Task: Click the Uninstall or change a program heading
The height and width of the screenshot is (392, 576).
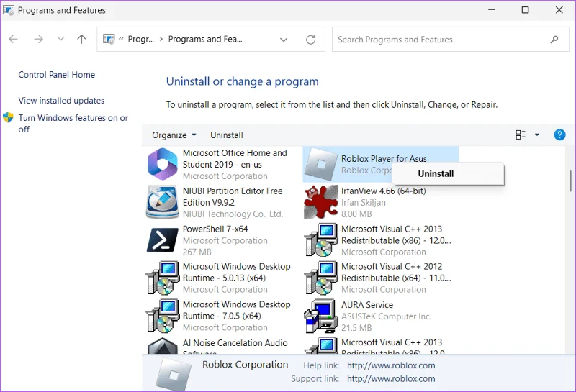Action: [x=243, y=81]
